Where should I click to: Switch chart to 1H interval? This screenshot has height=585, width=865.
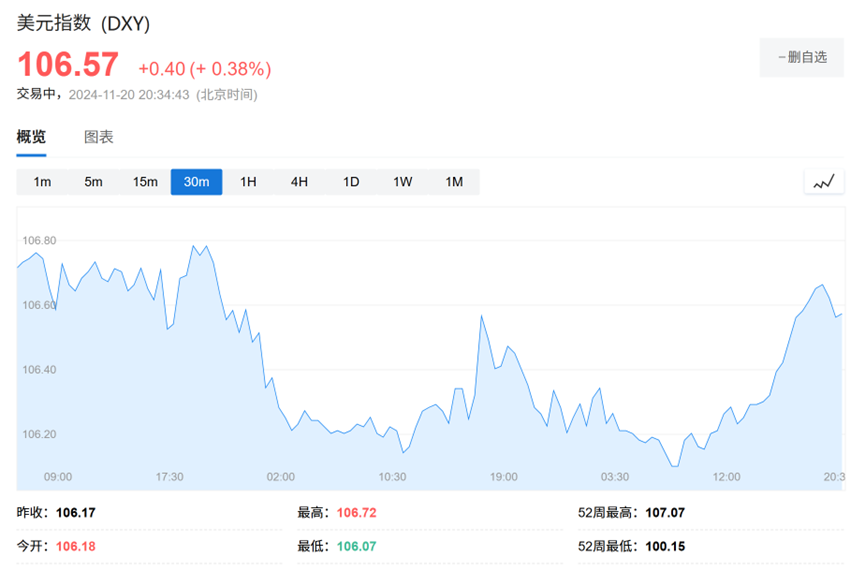click(248, 182)
